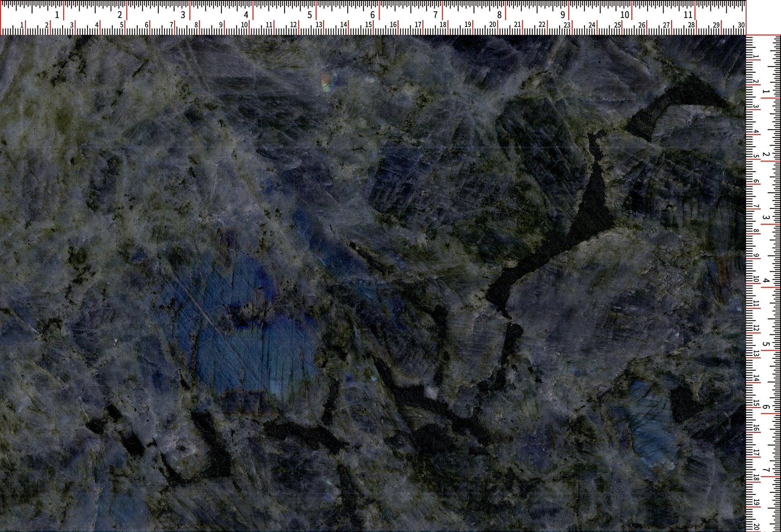Click the 30 cm label on top ruler
Screen dimensions: 781x532
tap(741, 25)
